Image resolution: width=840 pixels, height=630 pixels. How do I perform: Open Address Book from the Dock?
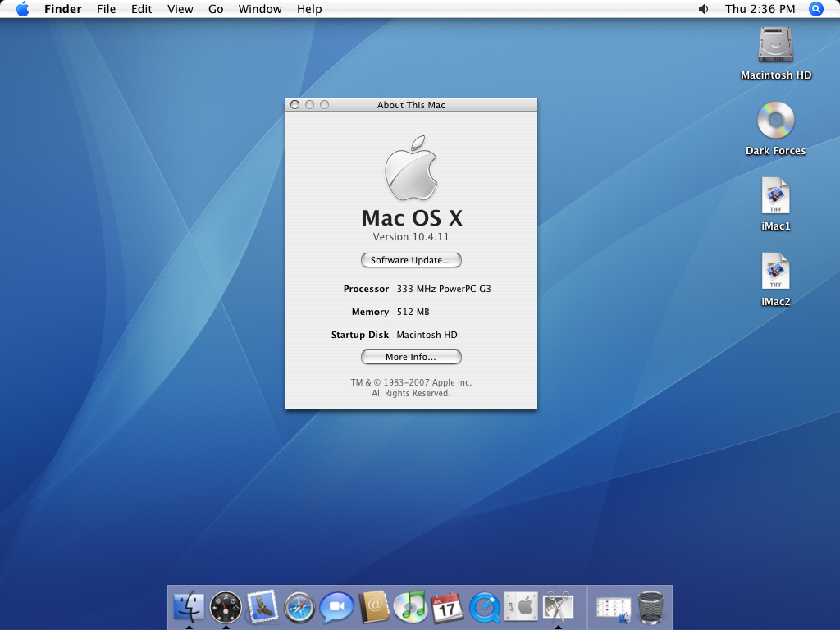[373, 608]
